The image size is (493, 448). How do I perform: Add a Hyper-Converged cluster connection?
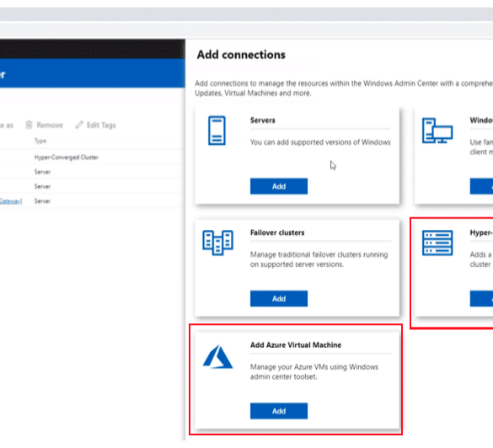click(481, 298)
